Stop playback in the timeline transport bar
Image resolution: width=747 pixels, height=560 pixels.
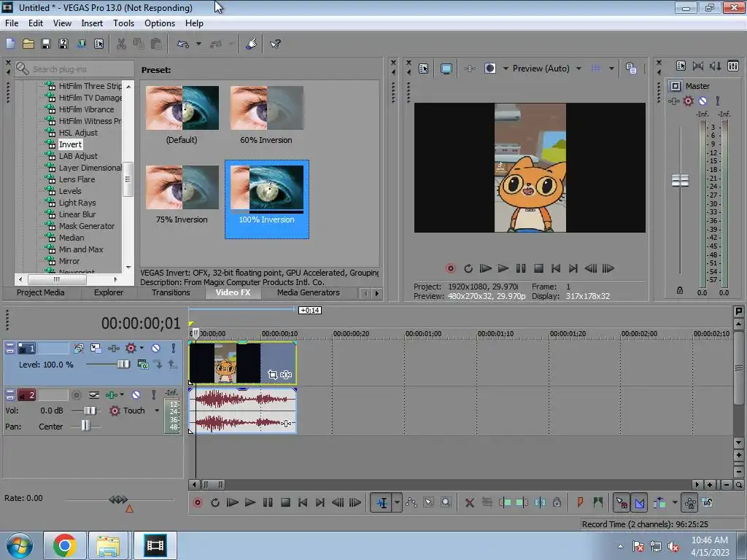(x=285, y=502)
